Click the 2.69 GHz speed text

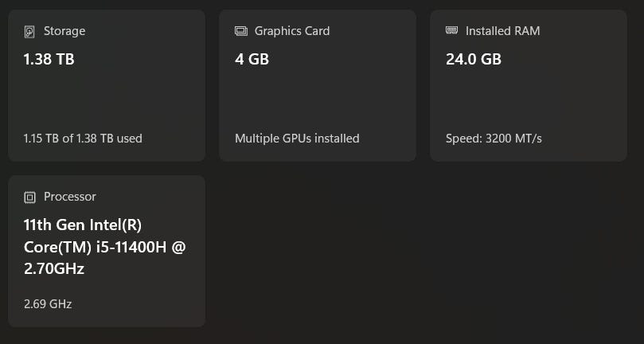pyautogui.click(x=48, y=304)
